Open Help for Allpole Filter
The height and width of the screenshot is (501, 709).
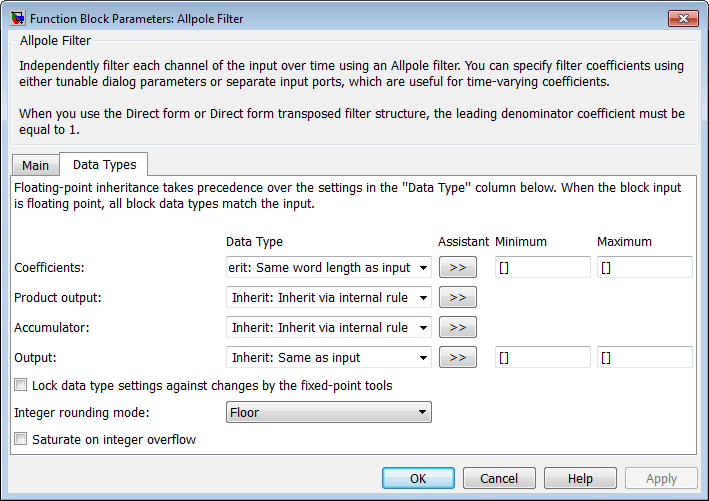tap(580, 478)
